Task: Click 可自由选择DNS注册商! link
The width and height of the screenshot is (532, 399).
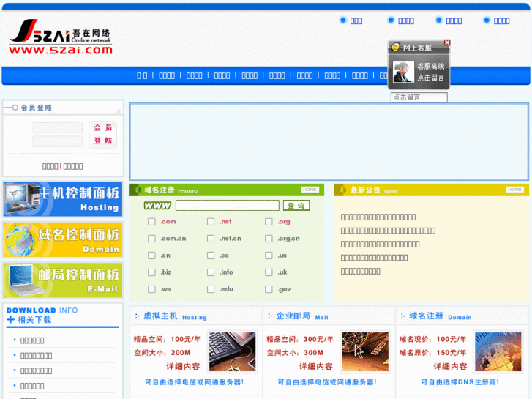Action: point(460,382)
